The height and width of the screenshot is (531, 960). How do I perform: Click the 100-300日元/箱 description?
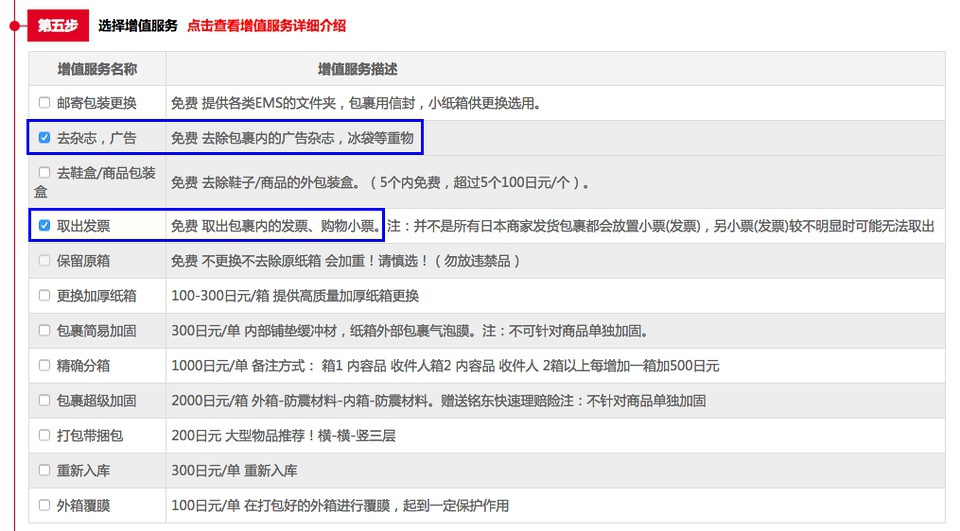[294, 296]
